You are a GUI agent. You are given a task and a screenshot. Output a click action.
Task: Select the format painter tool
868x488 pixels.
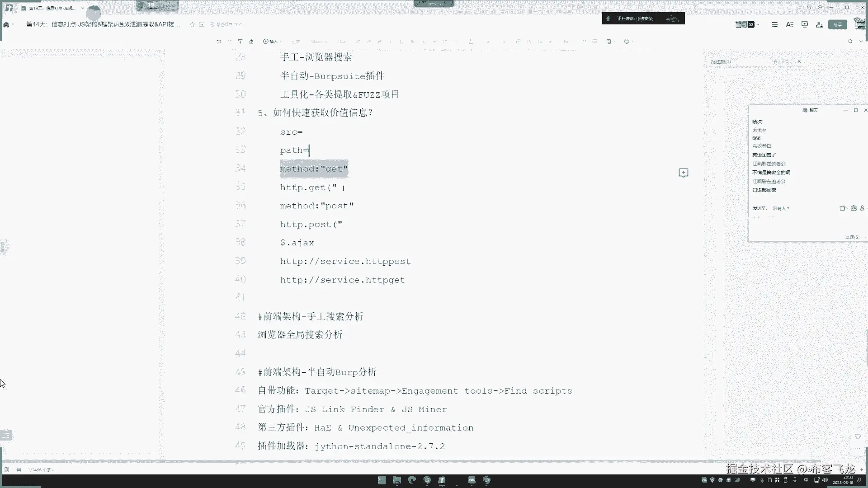[x=241, y=41]
